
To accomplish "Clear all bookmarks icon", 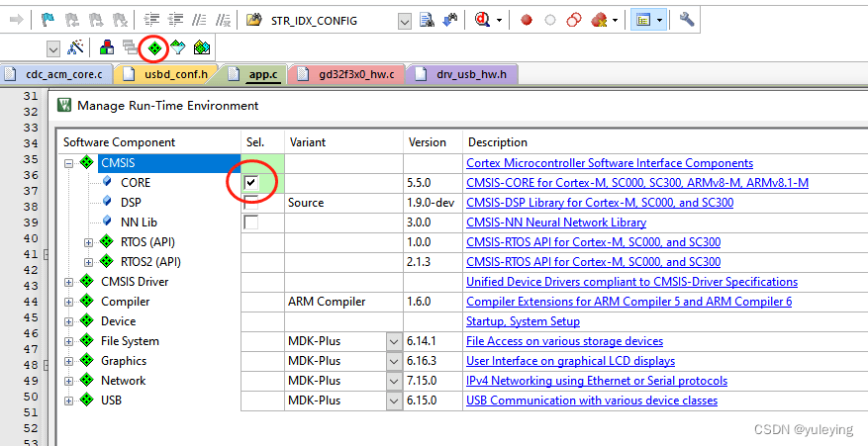I will (120, 21).
